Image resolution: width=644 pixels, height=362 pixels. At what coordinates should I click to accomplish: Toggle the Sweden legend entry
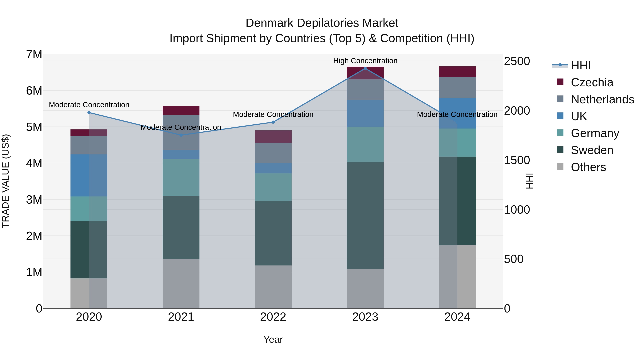585,150
